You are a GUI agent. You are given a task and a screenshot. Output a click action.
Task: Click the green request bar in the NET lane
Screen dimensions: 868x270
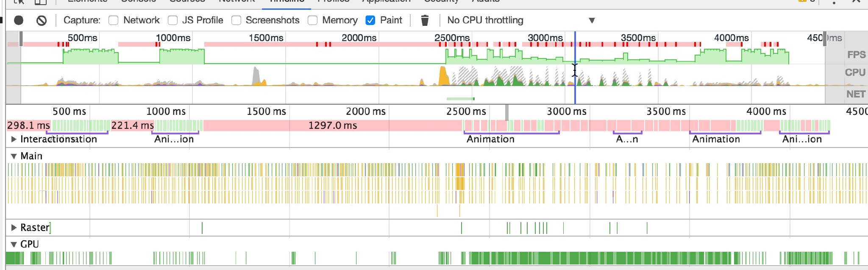pos(461,99)
